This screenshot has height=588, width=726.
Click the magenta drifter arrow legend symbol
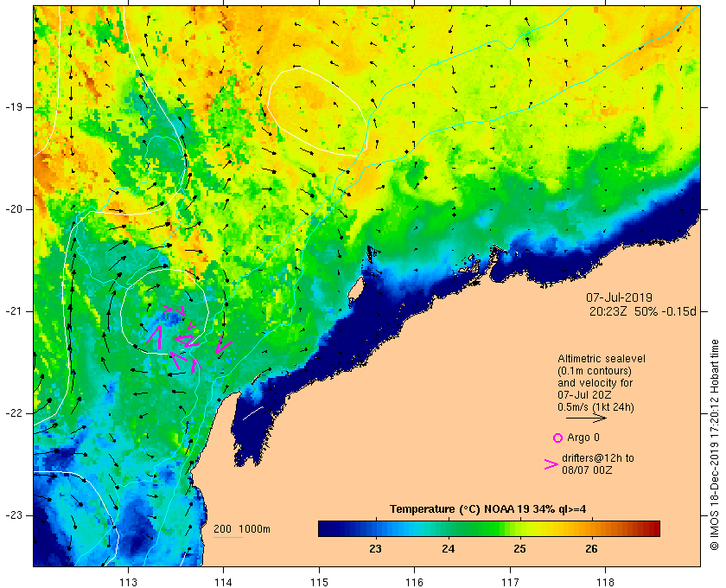pyautogui.click(x=551, y=464)
